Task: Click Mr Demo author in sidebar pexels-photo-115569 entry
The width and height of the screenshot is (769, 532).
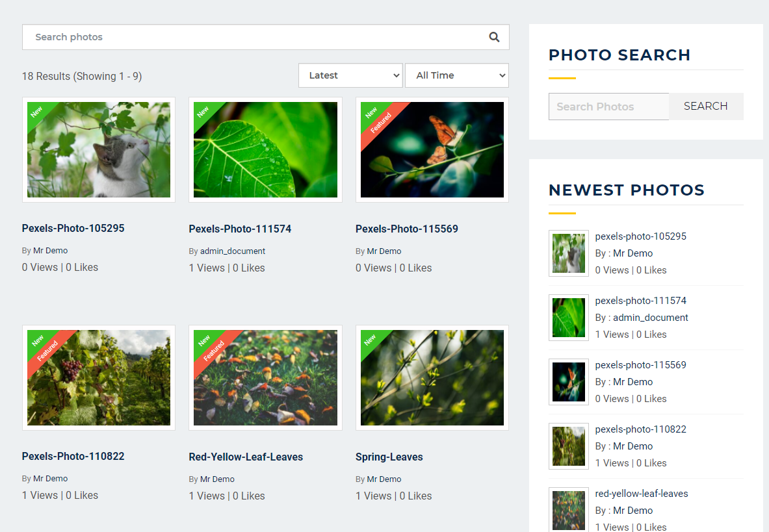Action: (x=632, y=381)
